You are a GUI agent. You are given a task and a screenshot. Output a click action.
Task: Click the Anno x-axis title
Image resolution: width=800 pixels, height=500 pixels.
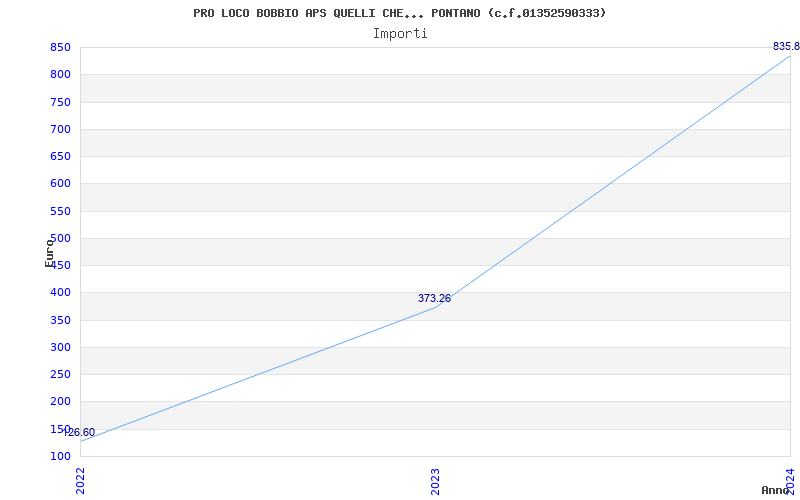point(775,490)
